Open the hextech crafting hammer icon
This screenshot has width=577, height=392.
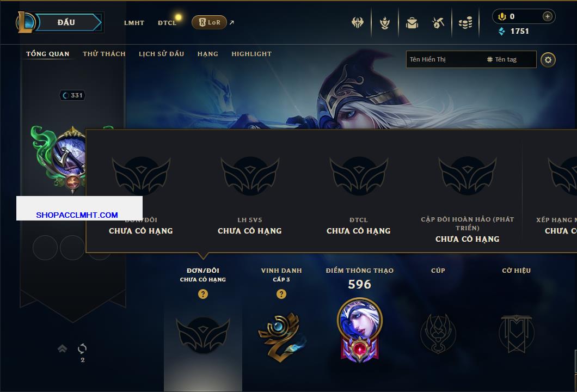pos(438,23)
